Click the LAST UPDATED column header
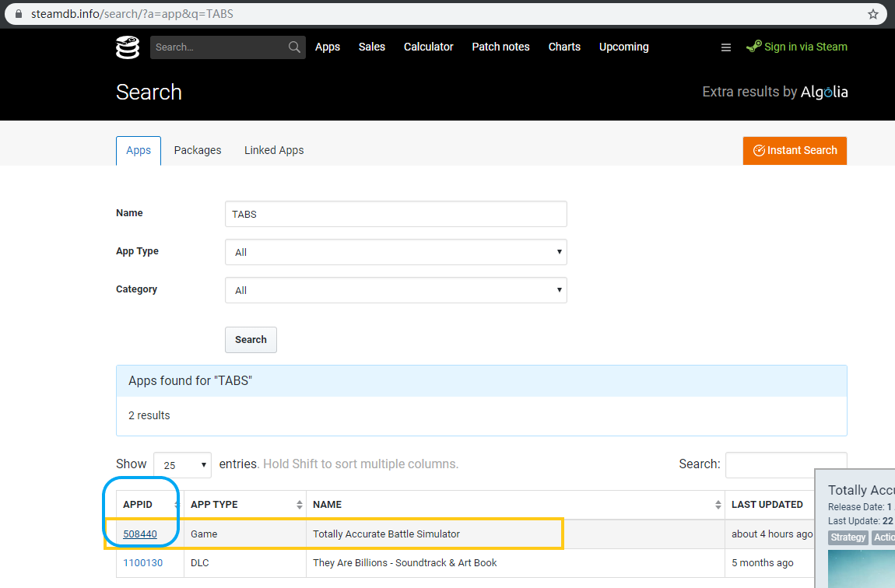Viewport: 895px width, 588px height. coord(767,505)
